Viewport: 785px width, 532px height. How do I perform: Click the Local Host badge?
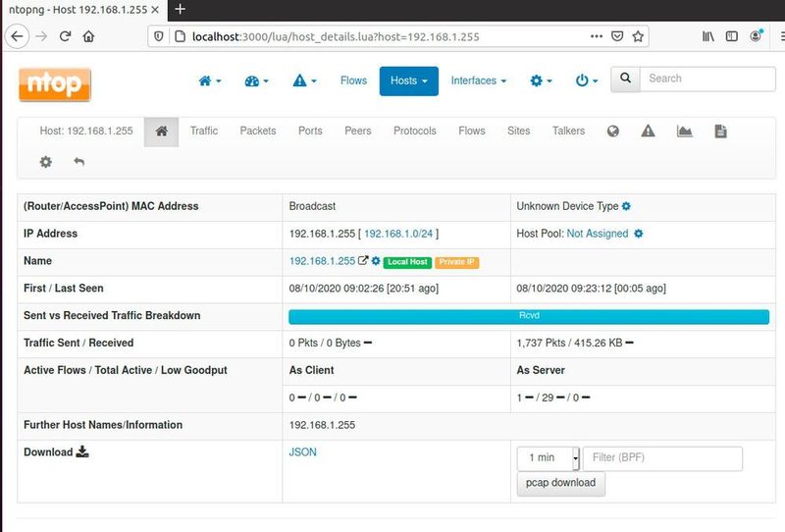(x=407, y=262)
